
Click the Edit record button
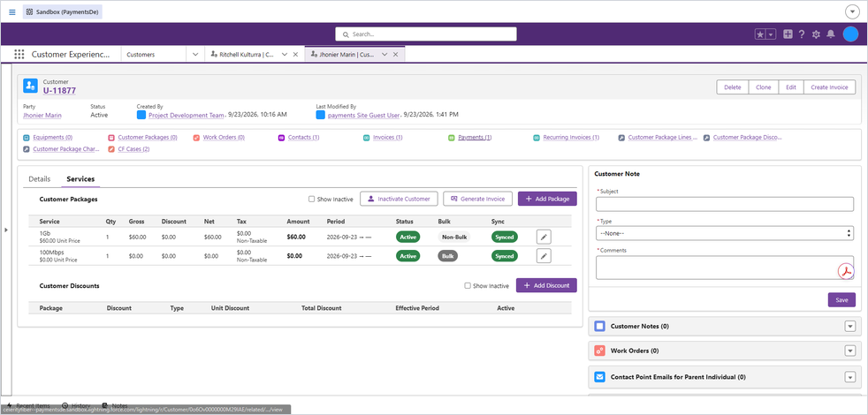791,87
